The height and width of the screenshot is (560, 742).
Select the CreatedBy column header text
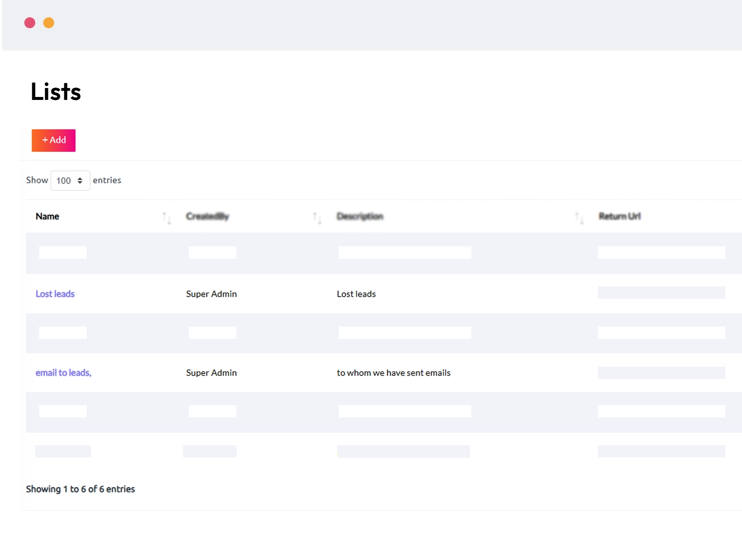click(x=207, y=217)
